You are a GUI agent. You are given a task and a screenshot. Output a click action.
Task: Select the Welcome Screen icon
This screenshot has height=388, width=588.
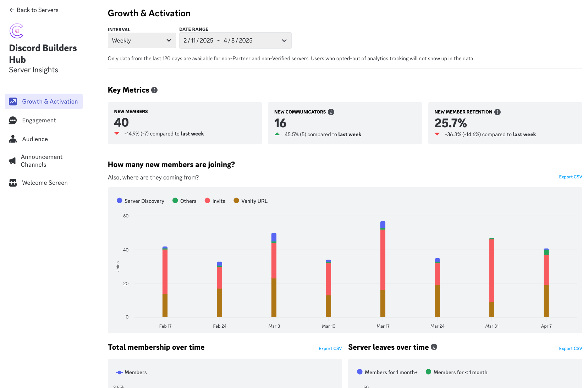13,183
